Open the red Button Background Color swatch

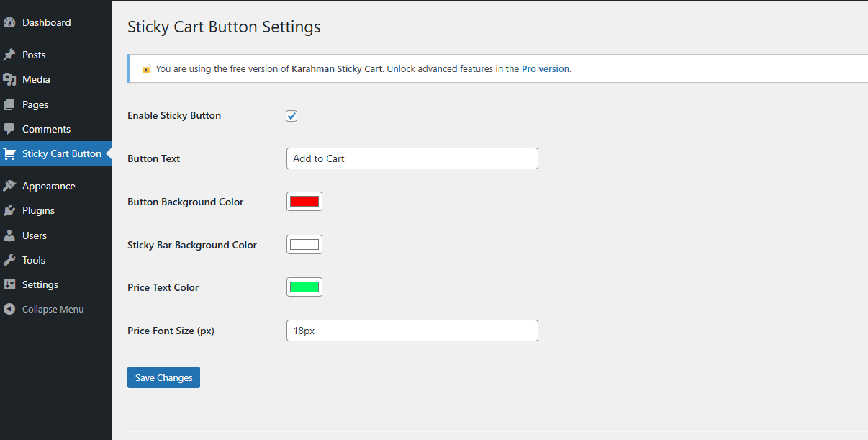304,202
